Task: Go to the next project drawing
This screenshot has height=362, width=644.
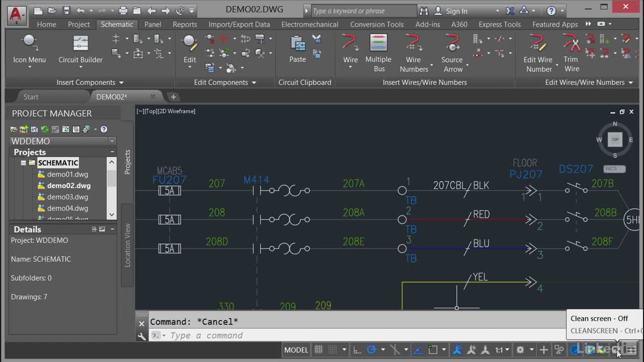Action: (166, 11)
